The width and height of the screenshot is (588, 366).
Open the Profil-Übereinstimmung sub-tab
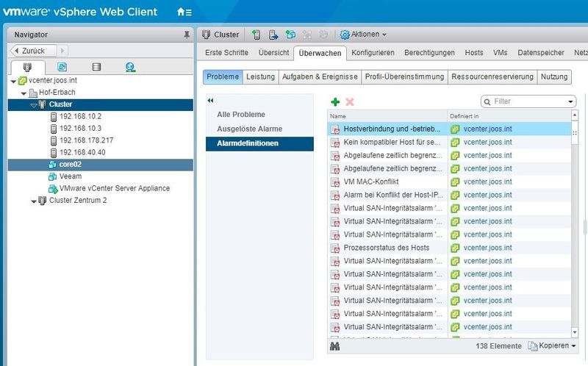405,77
